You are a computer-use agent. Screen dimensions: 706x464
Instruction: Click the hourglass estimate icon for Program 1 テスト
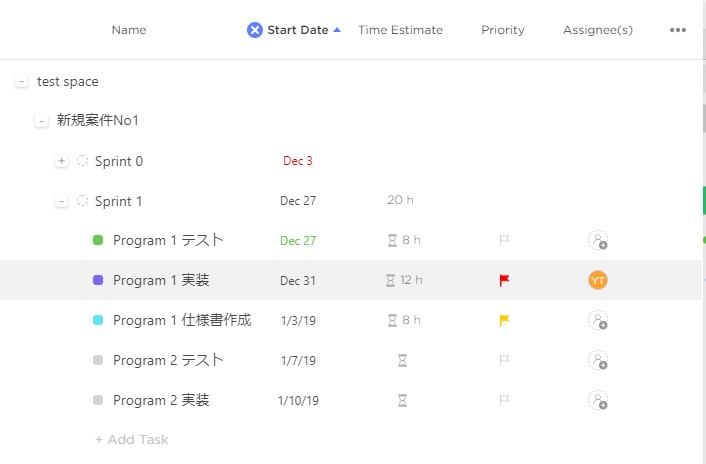pyautogui.click(x=392, y=240)
